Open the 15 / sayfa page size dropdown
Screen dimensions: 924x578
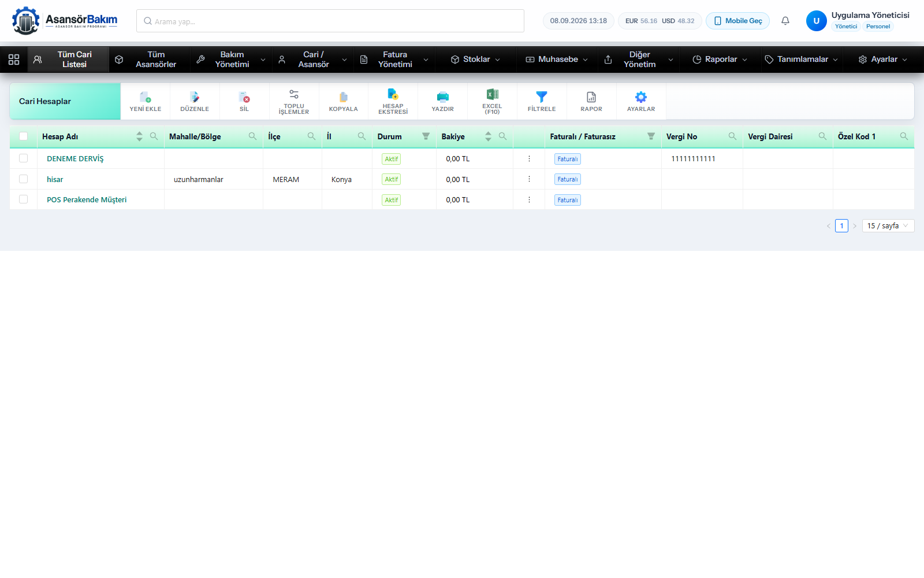(888, 226)
